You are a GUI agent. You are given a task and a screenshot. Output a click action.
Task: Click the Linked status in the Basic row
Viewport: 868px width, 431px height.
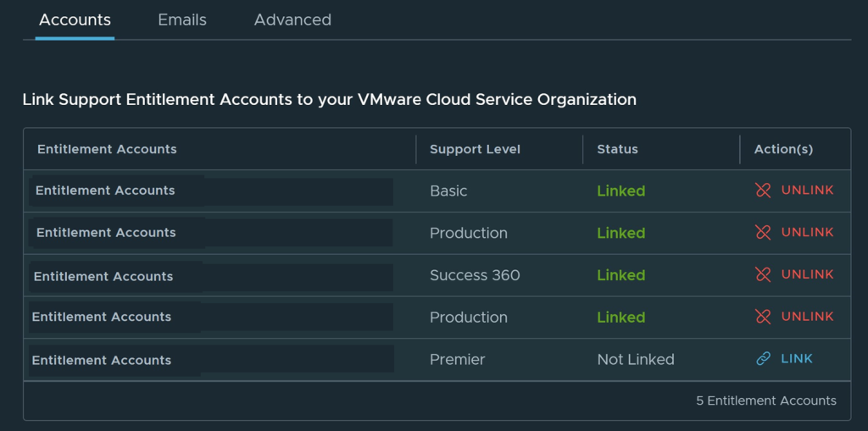(x=620, y=191)
